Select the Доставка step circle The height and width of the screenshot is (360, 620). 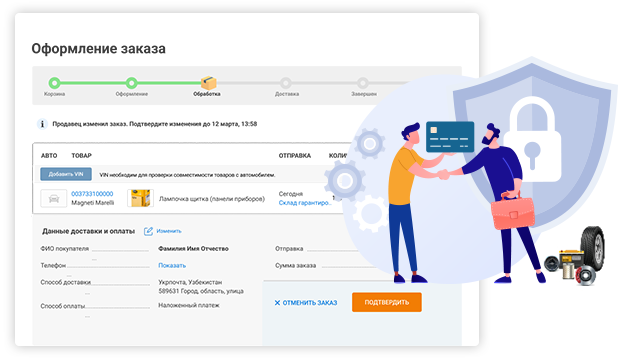286,83
